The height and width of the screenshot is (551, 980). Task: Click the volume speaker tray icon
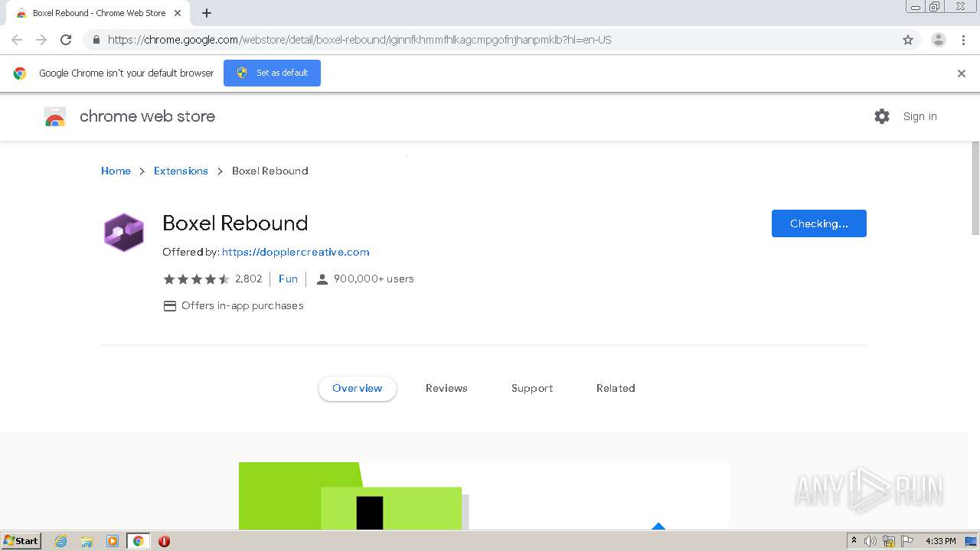(x=871, y=541)
